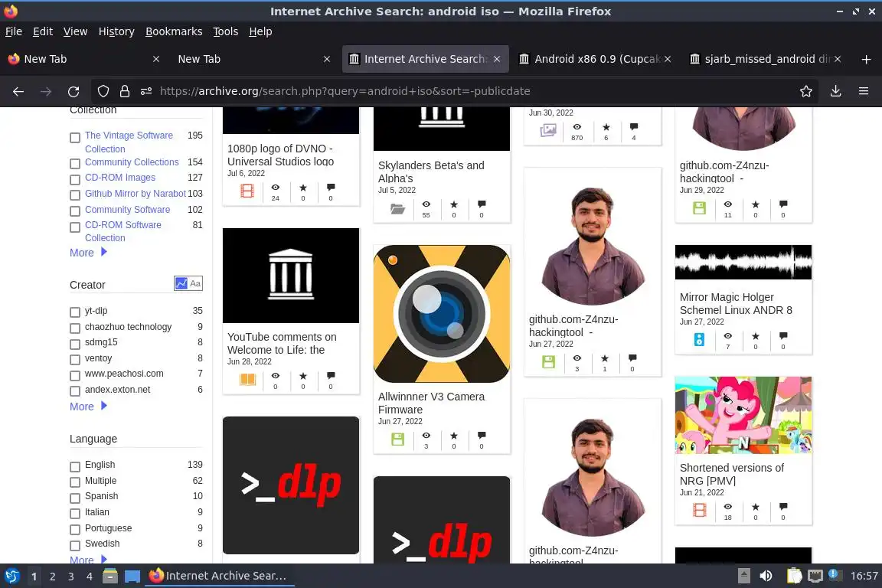
Task: Check the Swedish language filter
Action: [75, 545]
